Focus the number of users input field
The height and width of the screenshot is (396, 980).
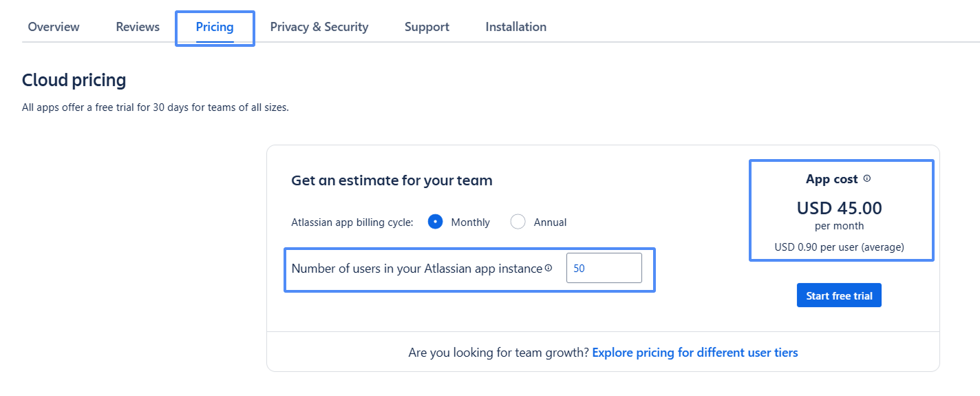(604, 268)
